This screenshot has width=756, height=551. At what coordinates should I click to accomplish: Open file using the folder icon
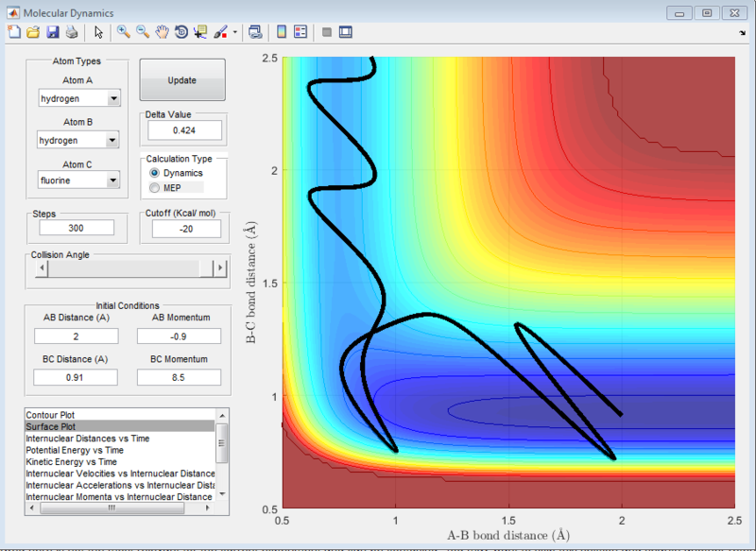(x=33, y=32)
